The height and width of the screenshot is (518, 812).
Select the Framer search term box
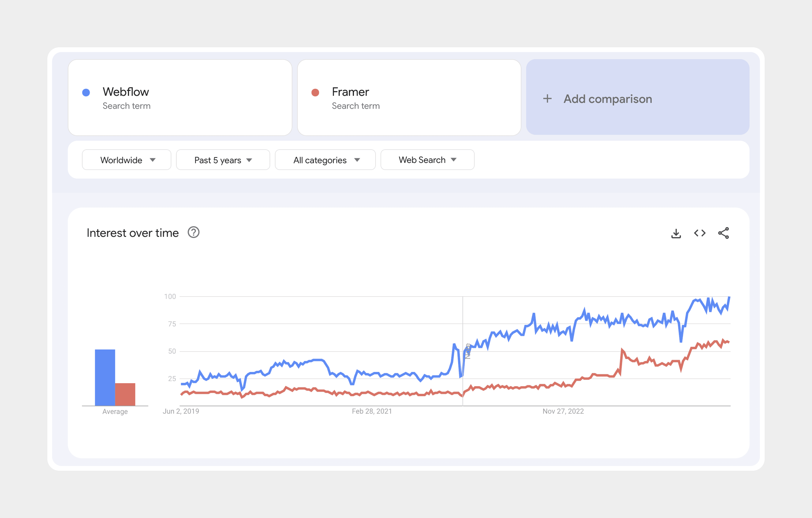pyautogui.click(x=409, y=98)
